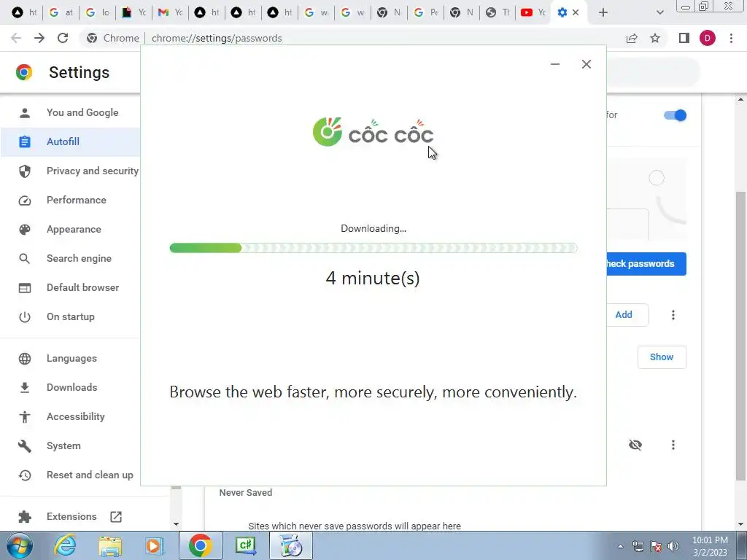Open the Chrome side panel
Screen dimensions: 747x560
point(684,38)
